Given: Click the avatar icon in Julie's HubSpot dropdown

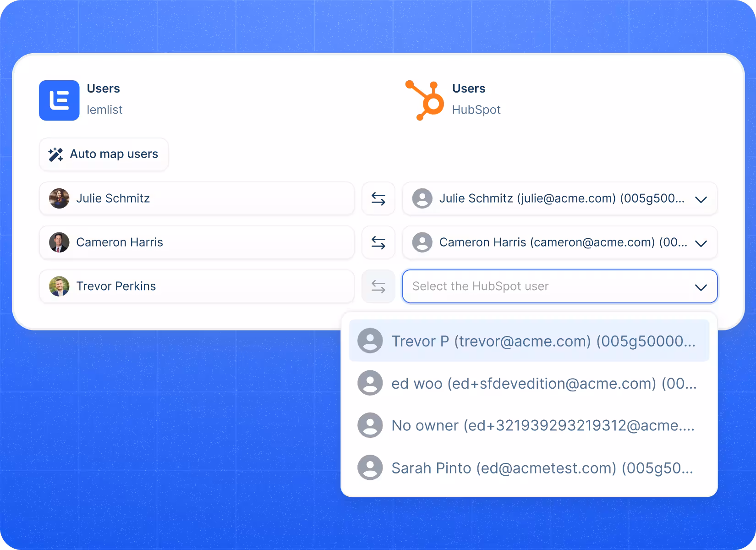Looking at the screenshot, I should point(422,198).
